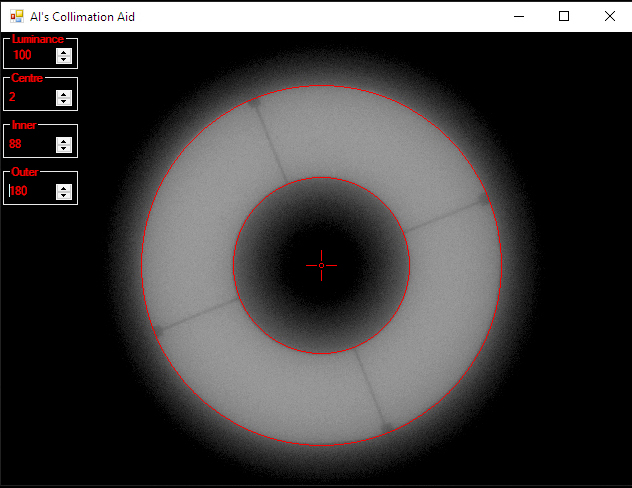
Task: Click the 'Al's Collimation Aid' title text
Action: click(x=82, y=17)
